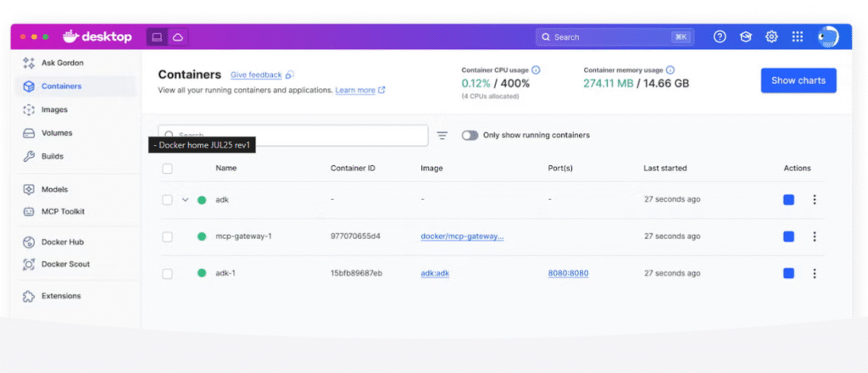Click the Show charts button
Image resolution: width=868 pixels, height=373 pixels.
798,81
